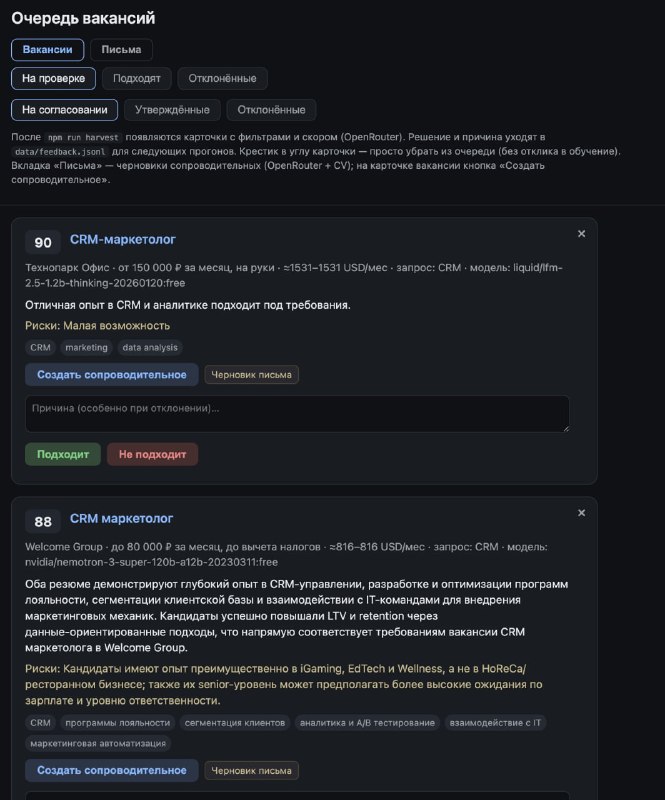Mark the first vacancy as Подходит
The height and width of the screenshot is (800, 665).
point(62,454)
